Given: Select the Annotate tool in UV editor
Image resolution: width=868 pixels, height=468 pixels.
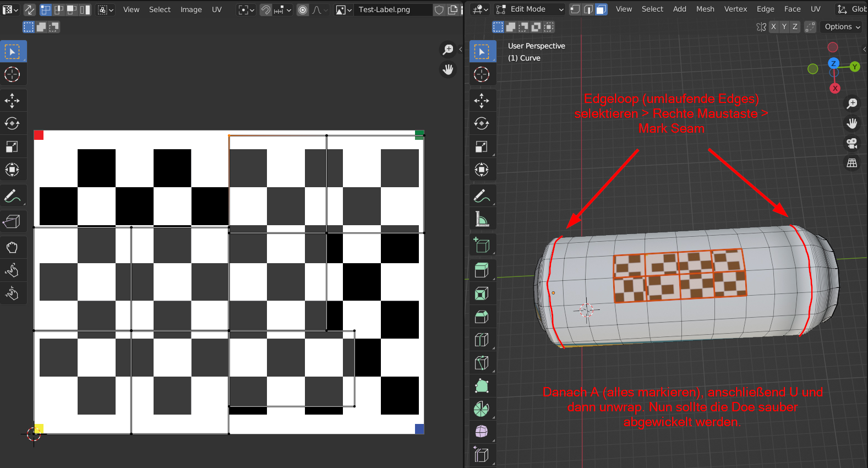Looking at the screenshot, I should 12,196.
